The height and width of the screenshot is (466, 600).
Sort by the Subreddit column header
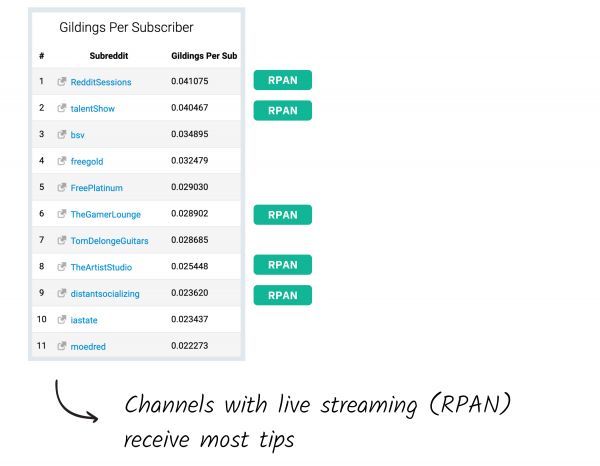(x=109, y=55)
